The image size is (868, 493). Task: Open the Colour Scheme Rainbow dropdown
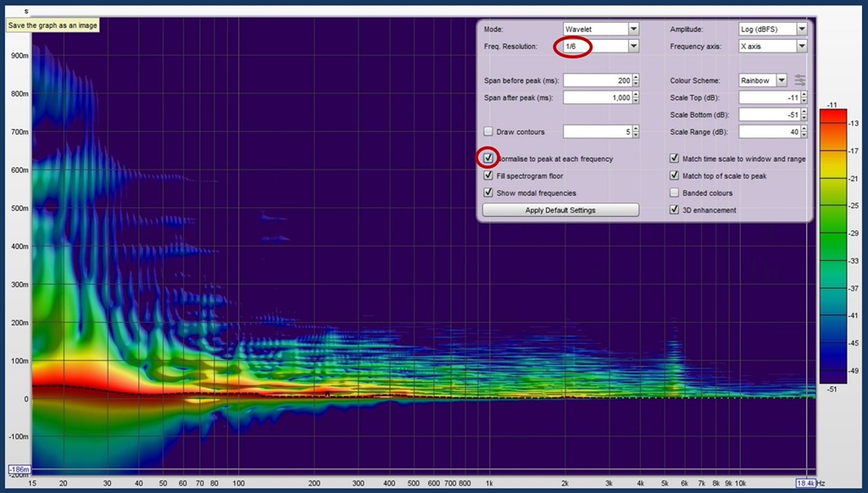click(x=781, y=80)
